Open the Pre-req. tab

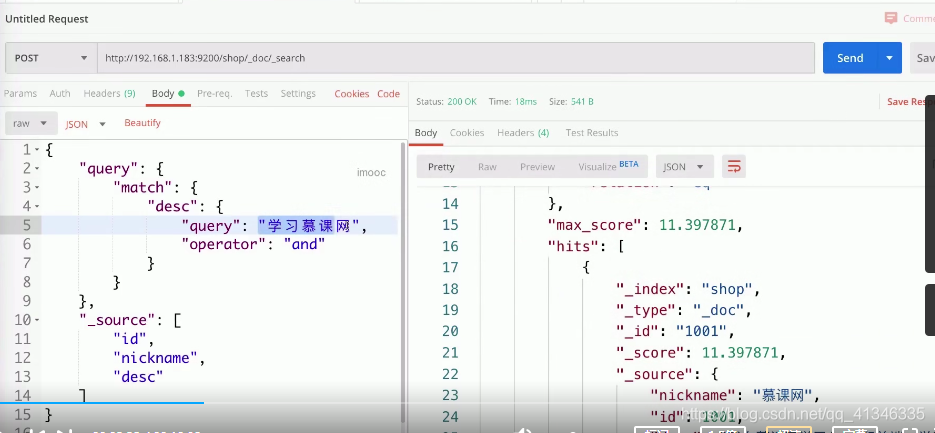[215, 94]
